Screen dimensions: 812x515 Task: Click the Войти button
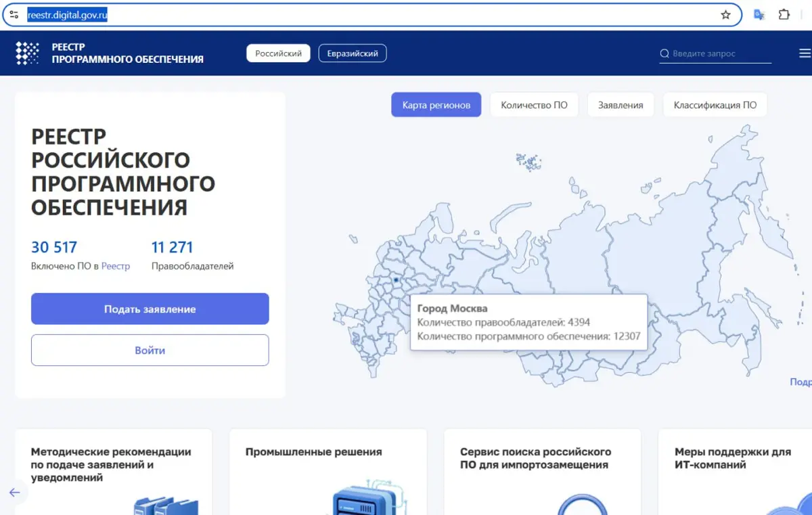(150, 350)
